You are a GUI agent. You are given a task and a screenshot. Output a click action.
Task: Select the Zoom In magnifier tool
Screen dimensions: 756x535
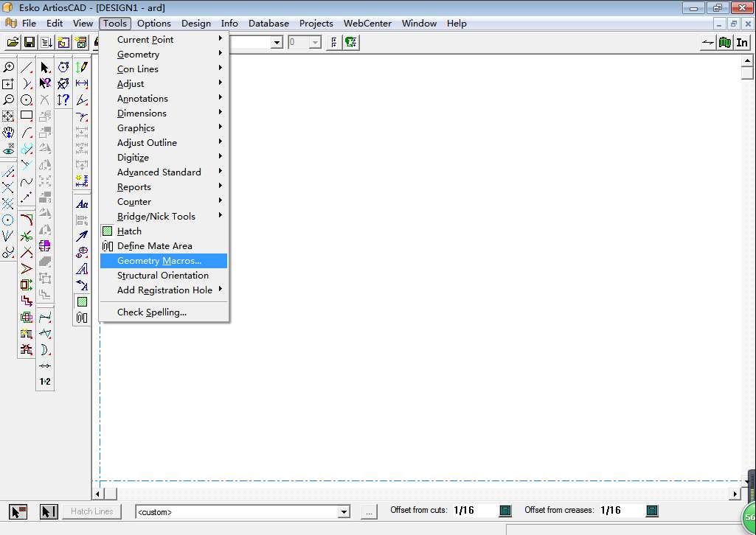click(8, 67)
